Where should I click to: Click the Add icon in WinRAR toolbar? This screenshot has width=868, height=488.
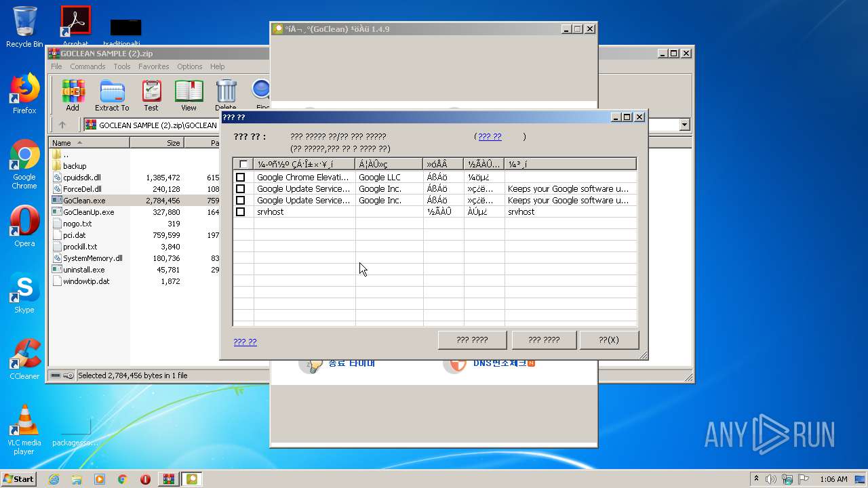coord(73,96)
